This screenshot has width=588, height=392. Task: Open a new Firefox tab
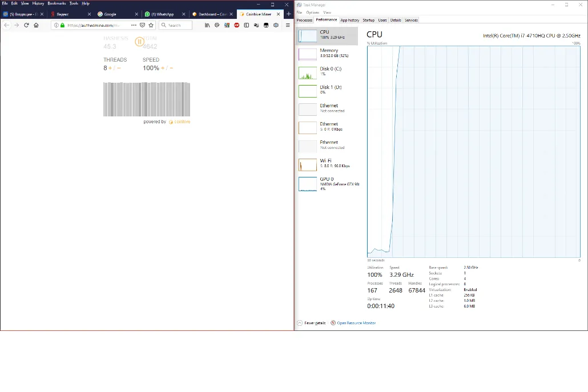coord(288,14)
